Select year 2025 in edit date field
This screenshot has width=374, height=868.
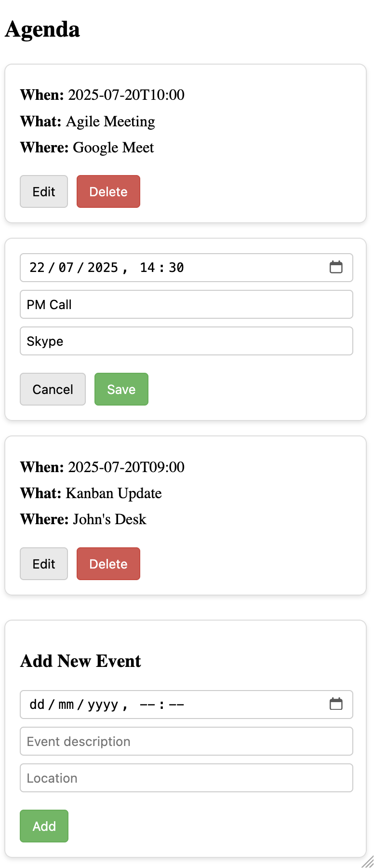(x=103, y=268)
